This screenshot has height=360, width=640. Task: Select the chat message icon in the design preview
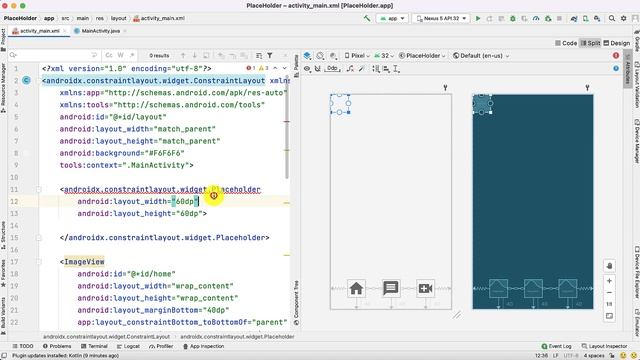click(x=391, y=289)
